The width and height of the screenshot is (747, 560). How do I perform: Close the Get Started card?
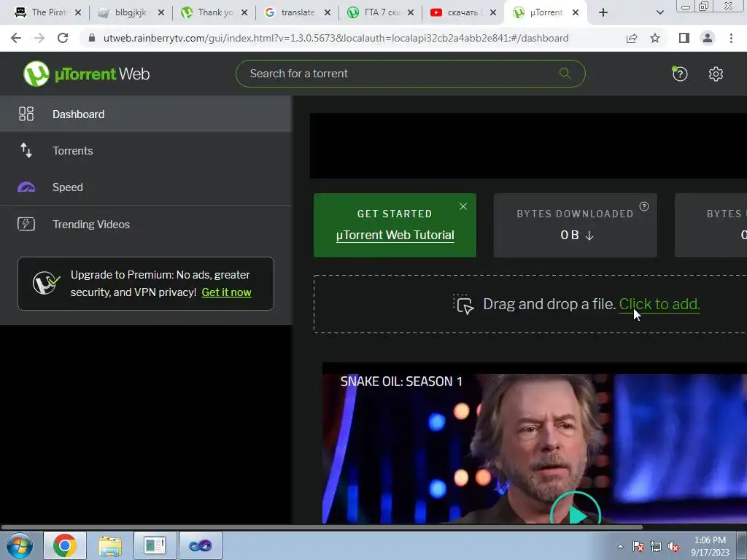(x=463, y=206)
